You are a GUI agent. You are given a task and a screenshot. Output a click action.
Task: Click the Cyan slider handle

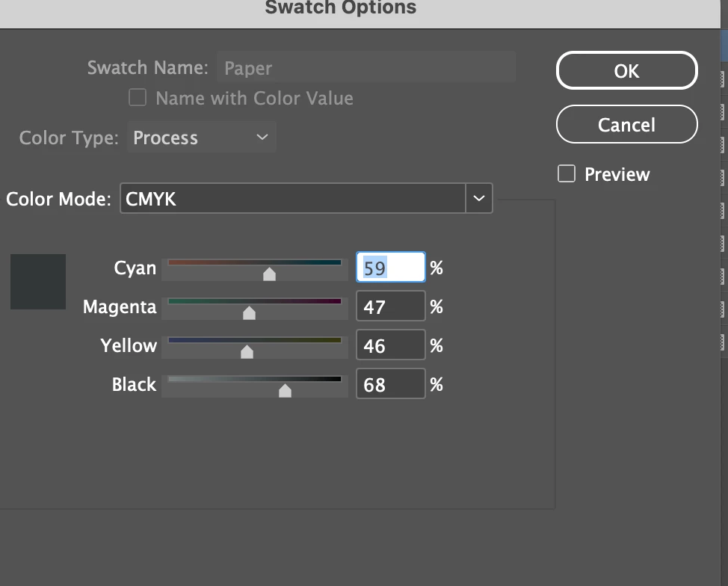(270, 274)
